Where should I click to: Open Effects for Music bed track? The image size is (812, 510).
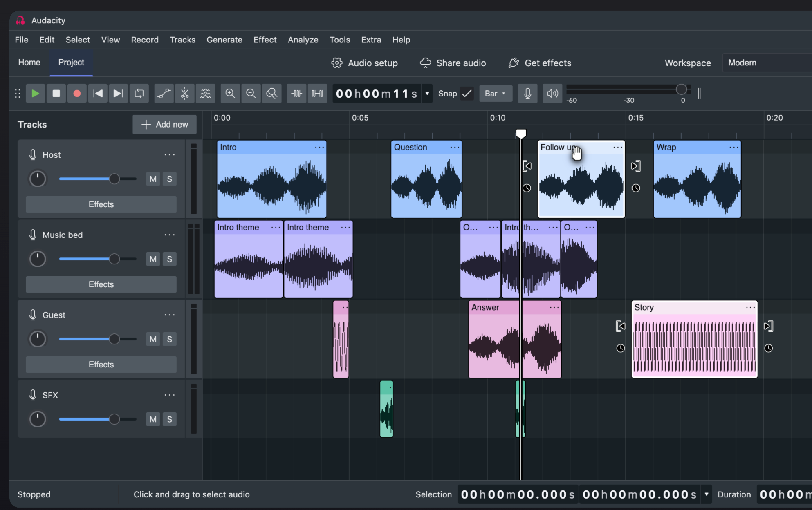tap(101, 284)
